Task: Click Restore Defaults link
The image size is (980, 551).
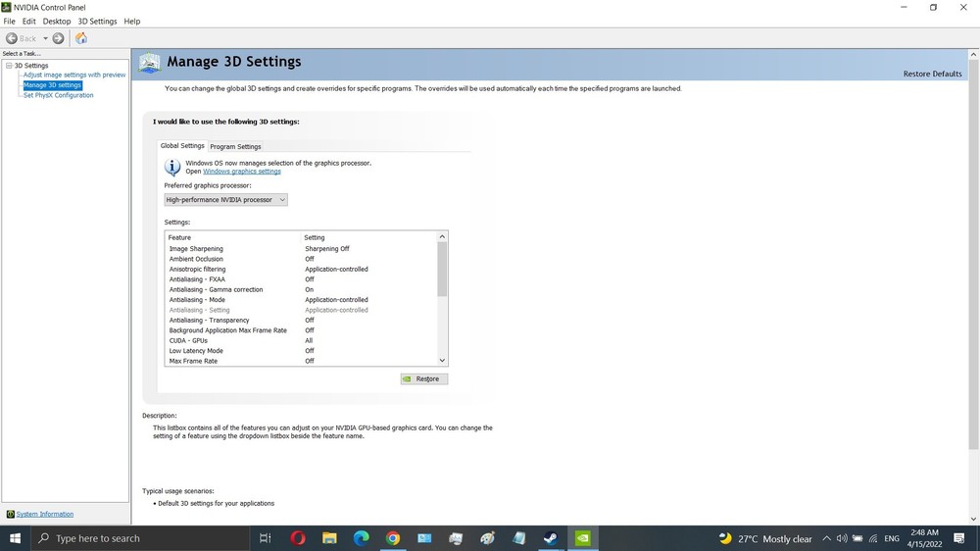Action: 932,74
